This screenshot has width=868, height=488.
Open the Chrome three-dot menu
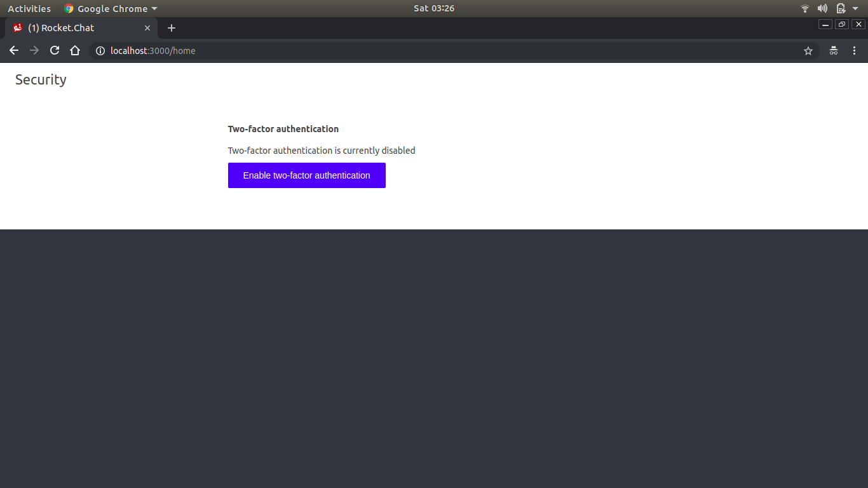[855, 51]
